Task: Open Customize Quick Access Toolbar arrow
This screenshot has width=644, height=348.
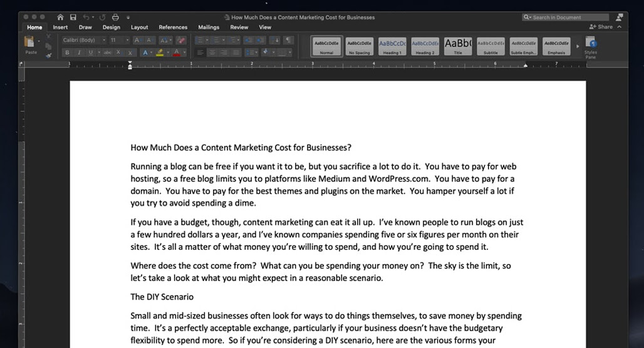Action: [128, 18]
